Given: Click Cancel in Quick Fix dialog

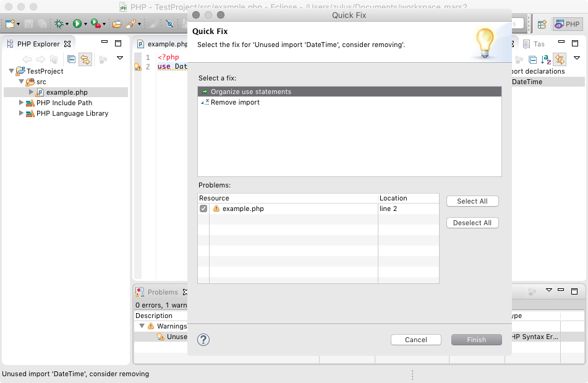Looking at the screenshot, I should point(416,340).
